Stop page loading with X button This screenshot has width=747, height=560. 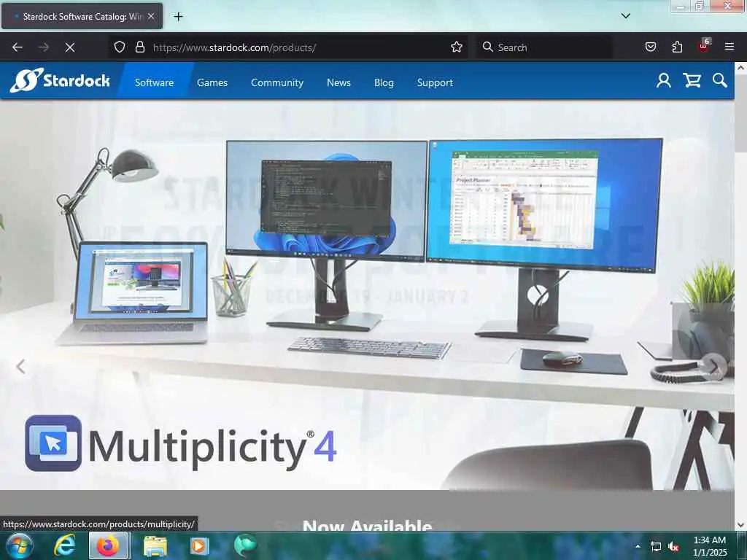pos(69,47)
